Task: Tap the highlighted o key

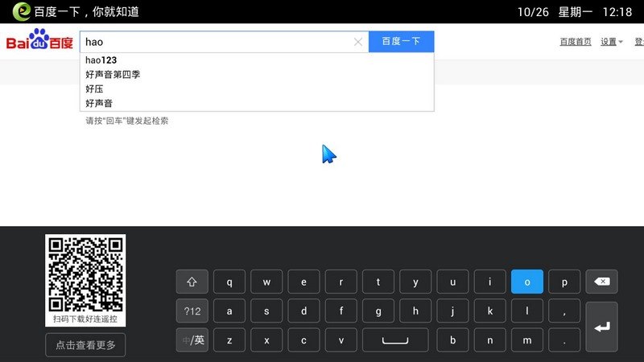Action: (x=527, y=282)
